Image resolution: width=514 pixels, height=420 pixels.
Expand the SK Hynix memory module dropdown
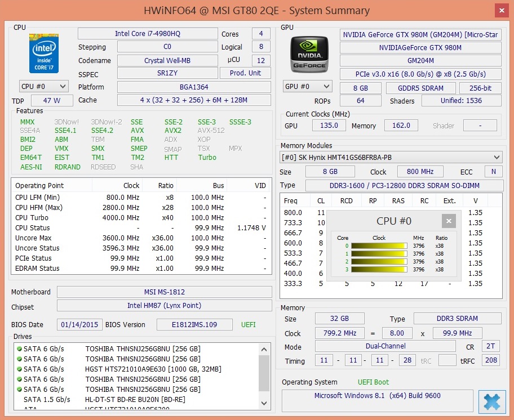391,158
